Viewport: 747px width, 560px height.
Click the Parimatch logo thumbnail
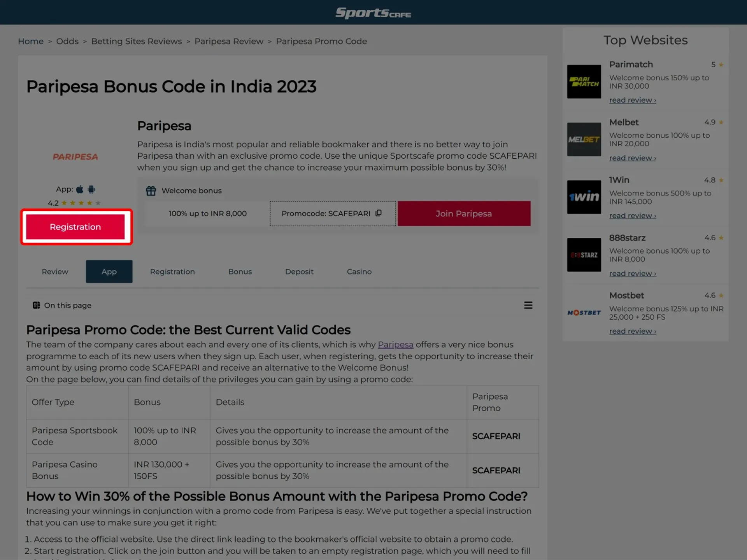pyautogui.click(x=584, y=82)
